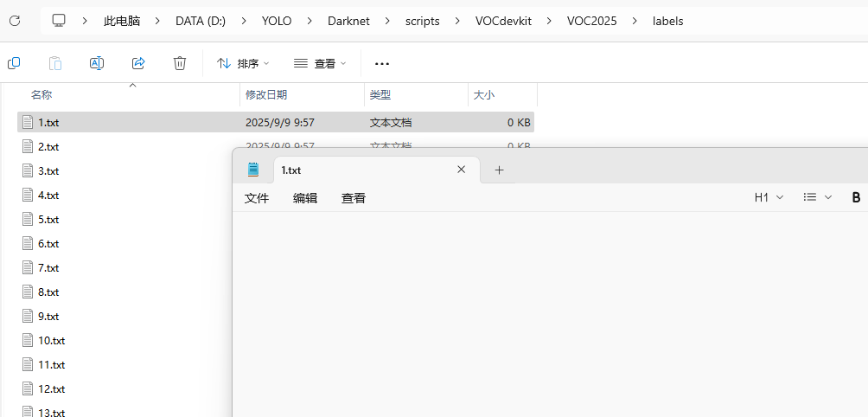Click the text icon of 9.txt
This screenshot has height=417, width=868.
(28, 317)
